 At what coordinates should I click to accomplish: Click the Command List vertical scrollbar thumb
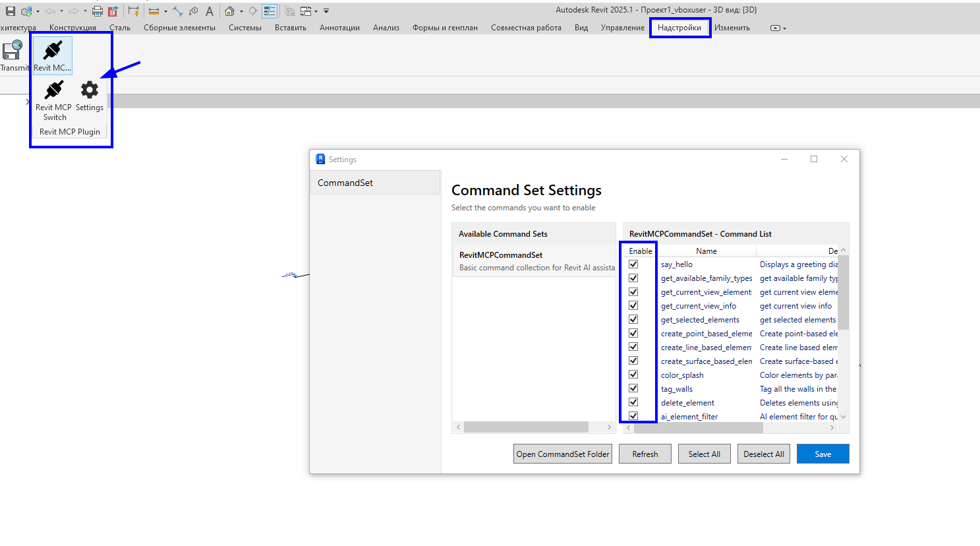844,292
